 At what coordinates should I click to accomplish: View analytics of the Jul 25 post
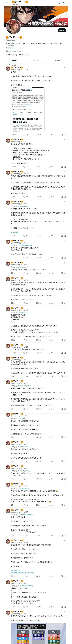[49, 257]
